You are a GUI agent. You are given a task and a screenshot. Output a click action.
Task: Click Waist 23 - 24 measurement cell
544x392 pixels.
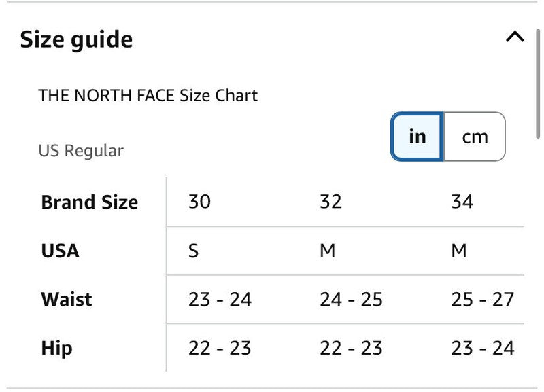point(220,300)
